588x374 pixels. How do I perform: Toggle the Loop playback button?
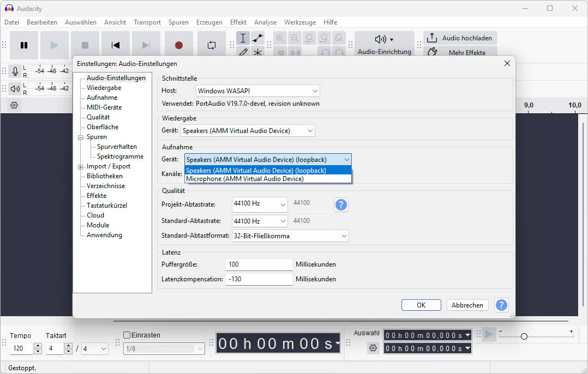tap(212, 45)
